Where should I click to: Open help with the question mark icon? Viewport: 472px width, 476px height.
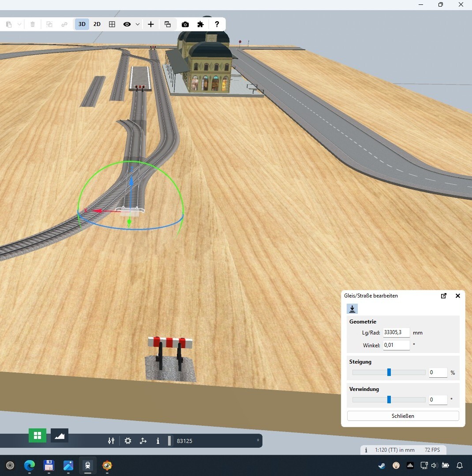217,24
